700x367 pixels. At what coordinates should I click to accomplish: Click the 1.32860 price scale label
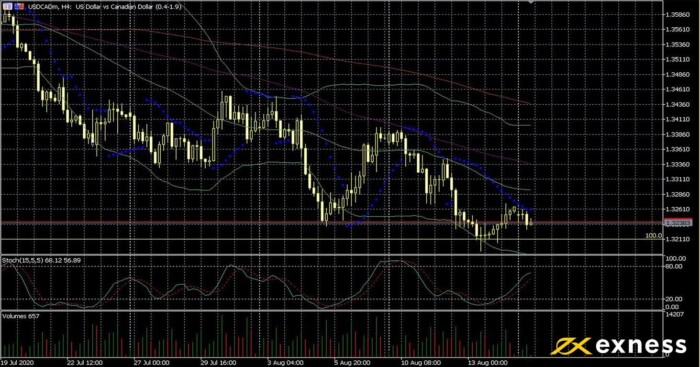coord(678,195)
